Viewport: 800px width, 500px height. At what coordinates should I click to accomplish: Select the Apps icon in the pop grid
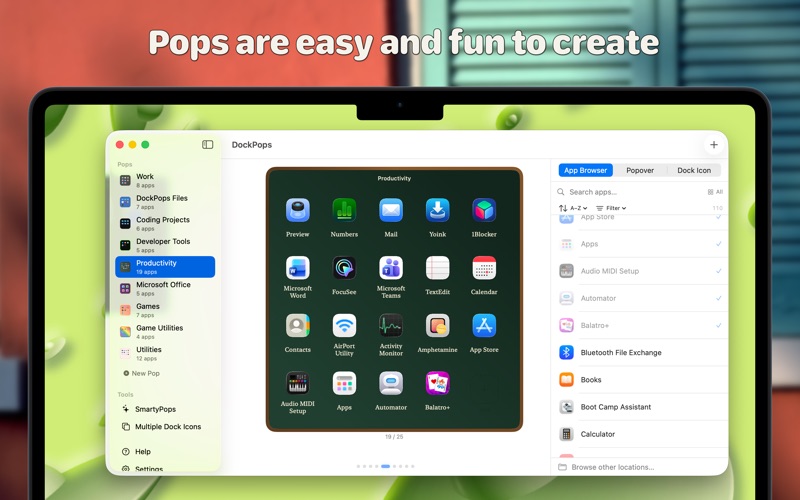click(x=344, y=383)
